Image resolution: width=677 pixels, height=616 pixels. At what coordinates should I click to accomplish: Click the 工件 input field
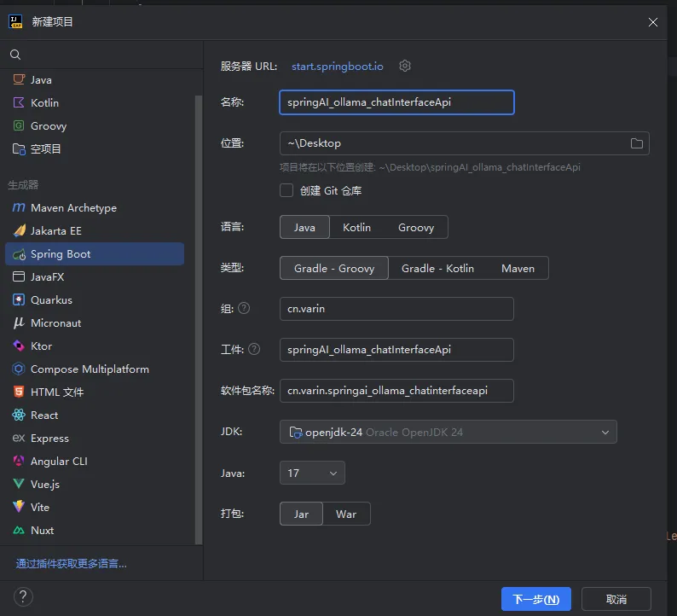click(x=396, y=350)
